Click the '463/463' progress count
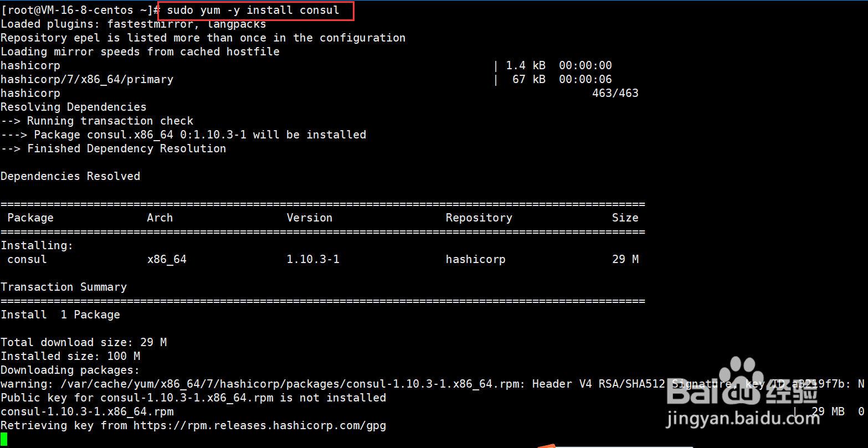 615,94
